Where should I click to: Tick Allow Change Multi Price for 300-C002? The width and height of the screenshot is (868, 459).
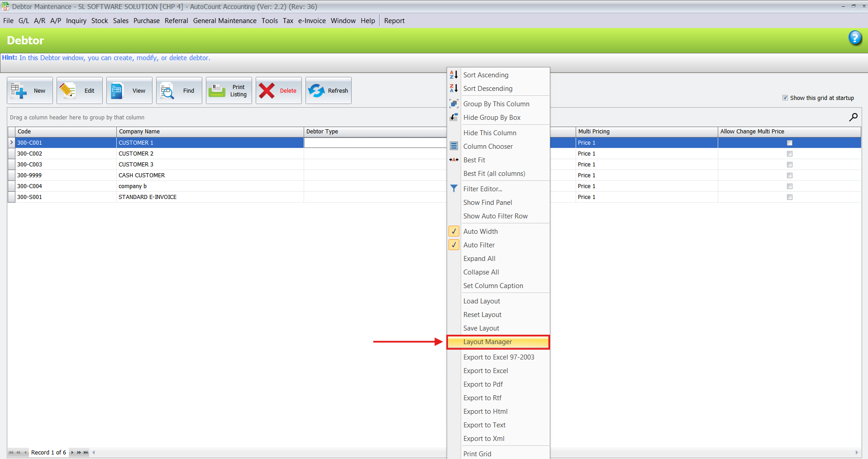pyautogui.click(x=789, y=154)
